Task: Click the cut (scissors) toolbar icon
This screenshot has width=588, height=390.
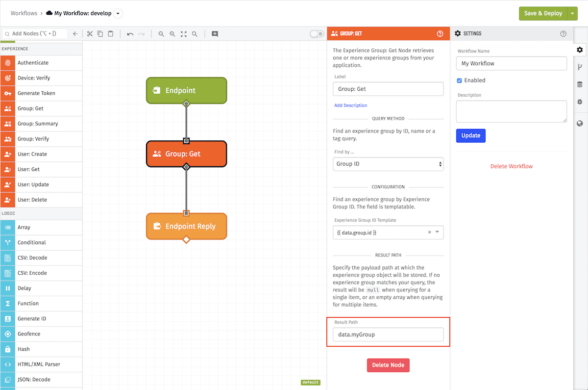Action: pyautogui.click(x=90, y=34)
